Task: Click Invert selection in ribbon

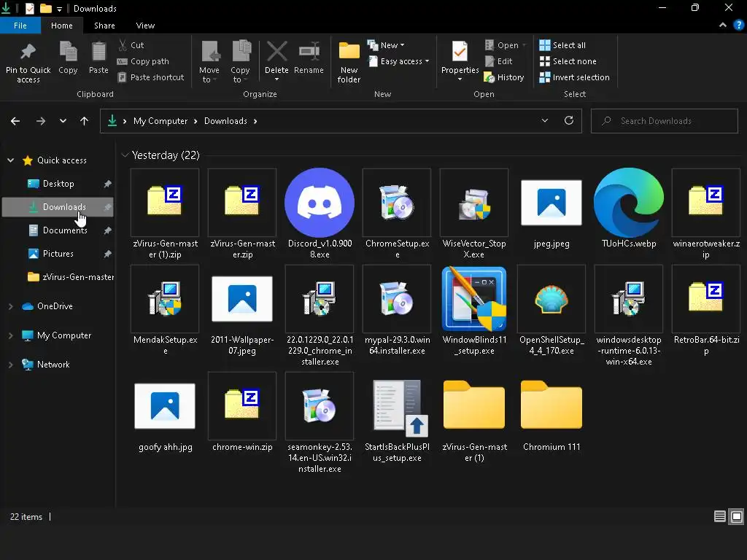Action: [x=575, y=77]
